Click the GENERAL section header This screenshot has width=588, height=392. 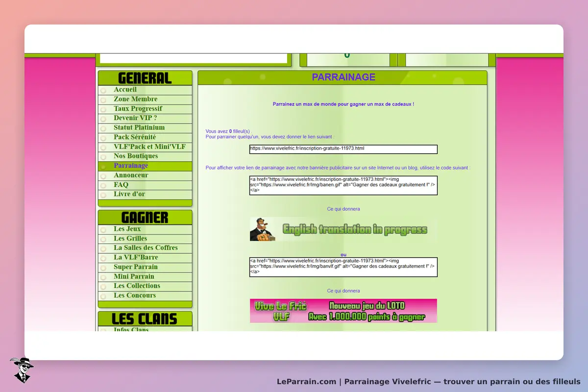[145, 78]
